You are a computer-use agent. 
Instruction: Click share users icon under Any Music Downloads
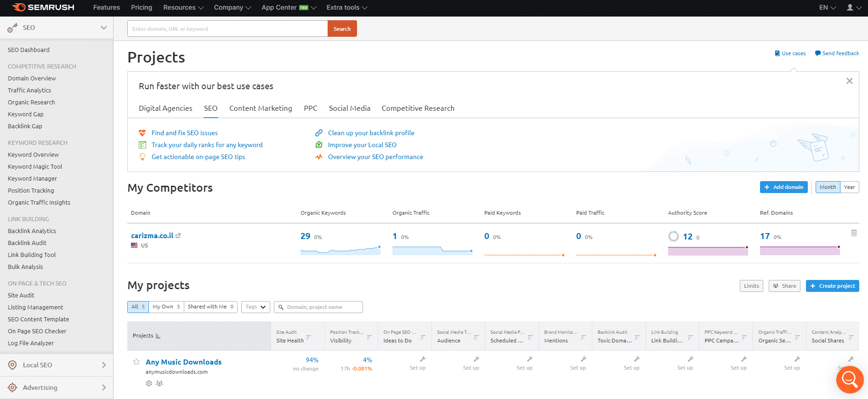(x=159, y=383)
